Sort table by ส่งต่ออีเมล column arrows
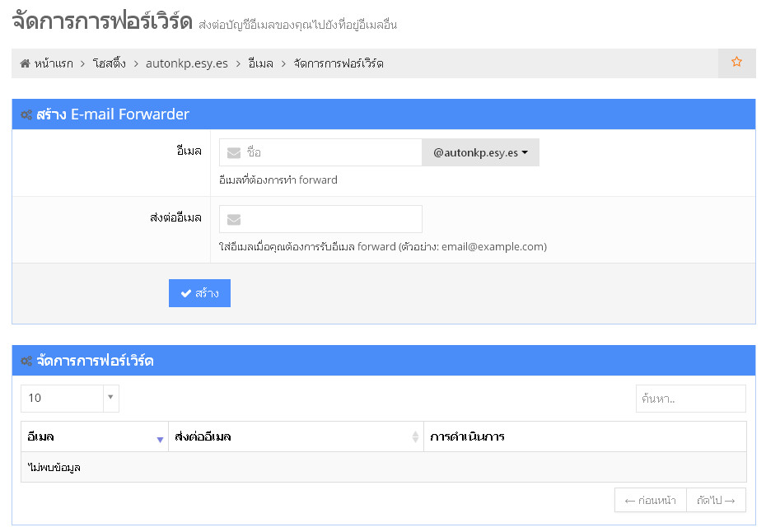Screen dimensions: 766x532 click(x=415, y=437)
